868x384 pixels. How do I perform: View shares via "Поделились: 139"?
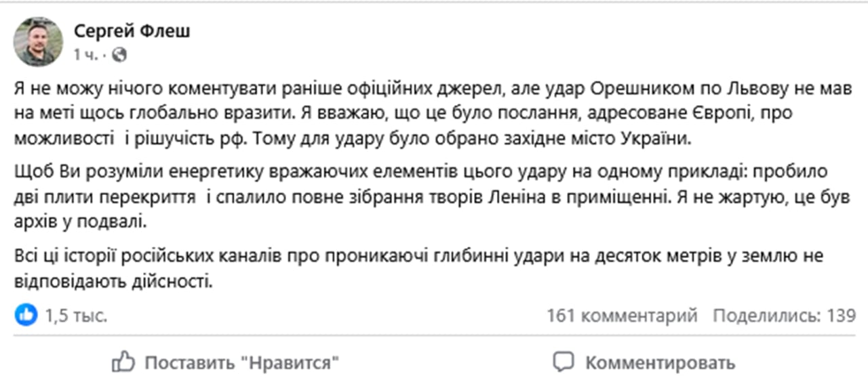click(x=784, y=316)
